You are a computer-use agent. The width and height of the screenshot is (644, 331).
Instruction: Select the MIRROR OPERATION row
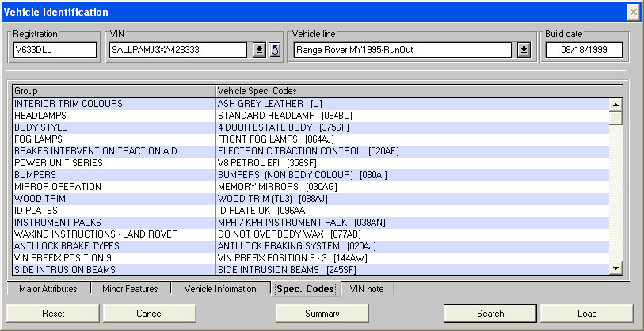coord(311,187)
